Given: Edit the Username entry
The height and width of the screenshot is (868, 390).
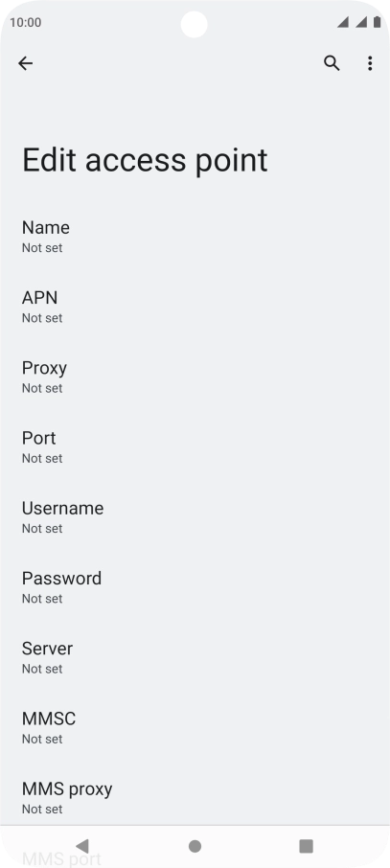Looking at the screenshot, I should click(x=195, y=518).
